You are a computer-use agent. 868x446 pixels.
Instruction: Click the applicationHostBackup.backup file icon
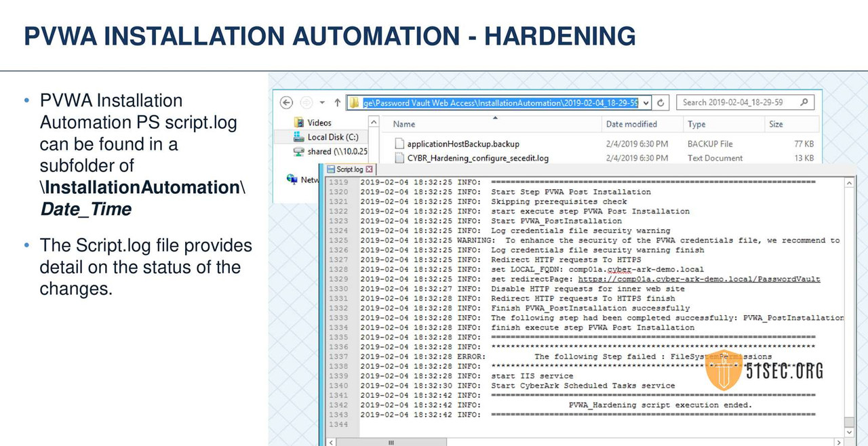(399, 144)
